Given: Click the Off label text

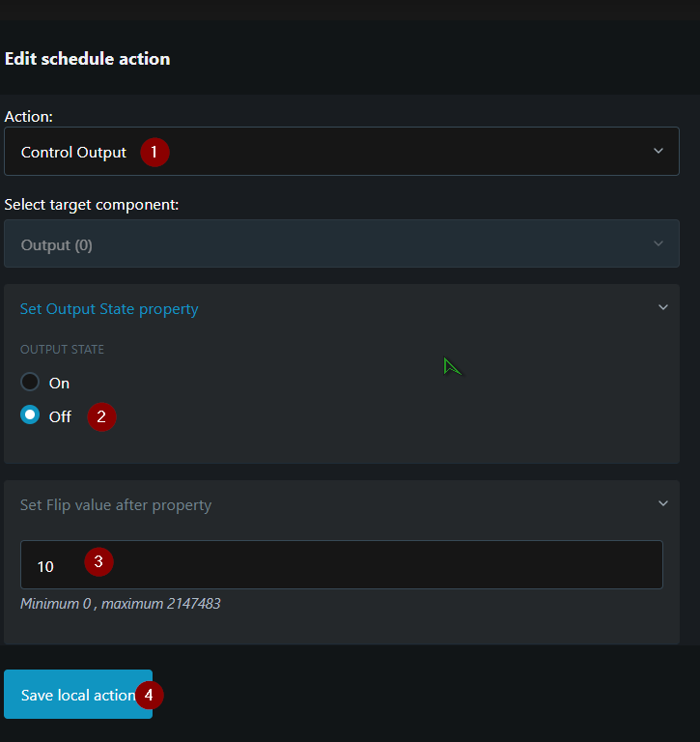Looking at the screenshot, I should tap(60, 417).
